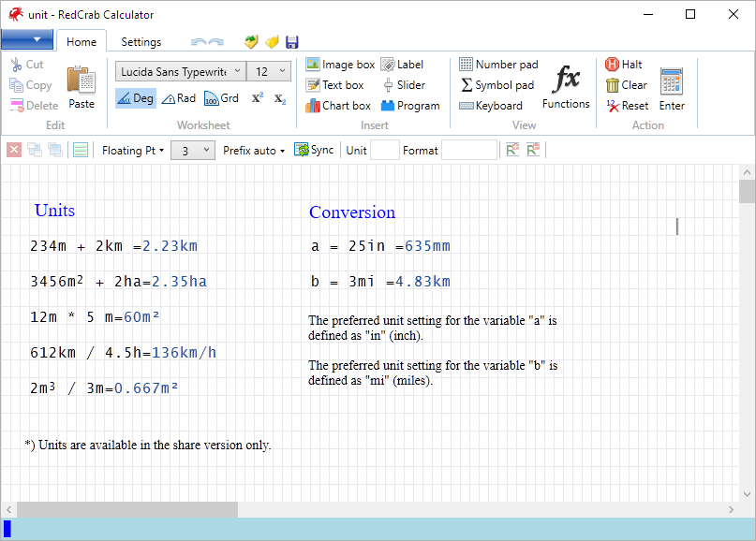Screen dimensions: 756x541
Task: Switch to the Settings tab
Action: tap(141, 42)
